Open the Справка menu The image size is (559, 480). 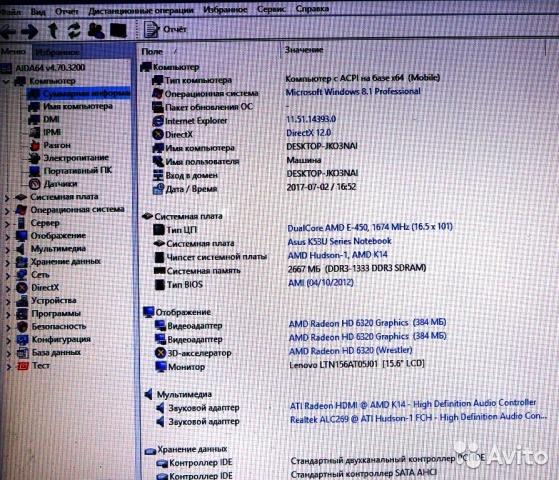312,9
